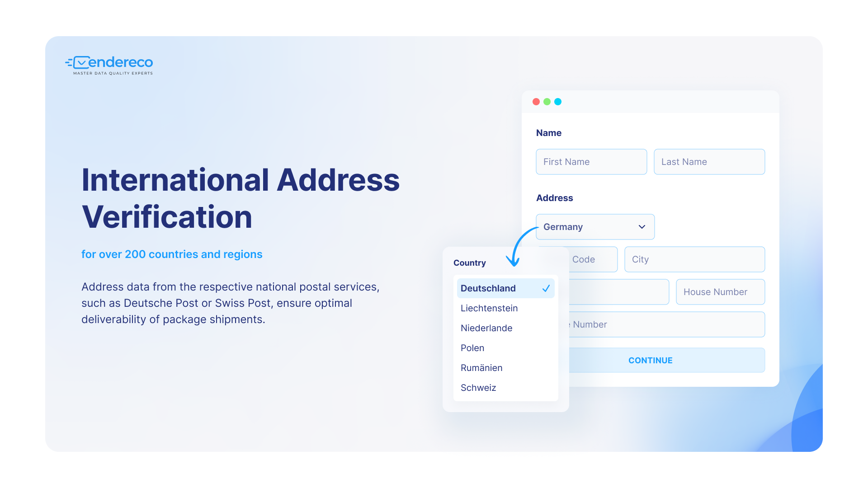Click the CONTINUE button
Viewport: 868px width, 488px height.
[651, 360]
